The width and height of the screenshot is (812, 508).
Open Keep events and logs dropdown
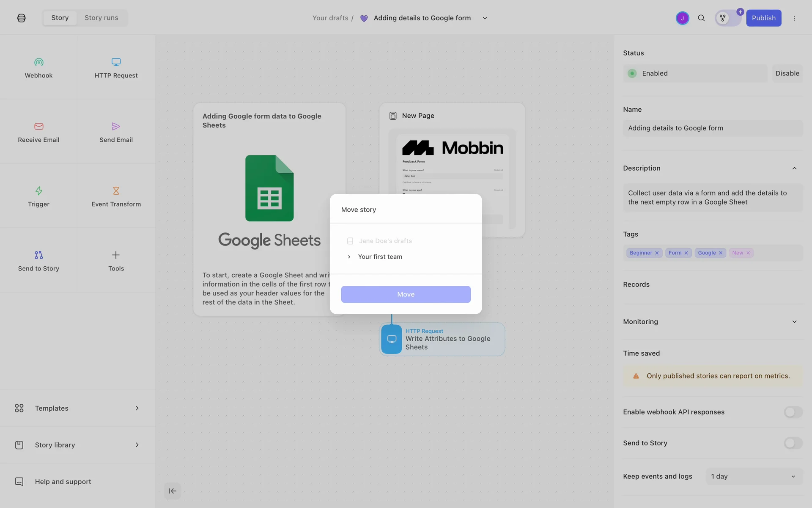click(754, 477)
